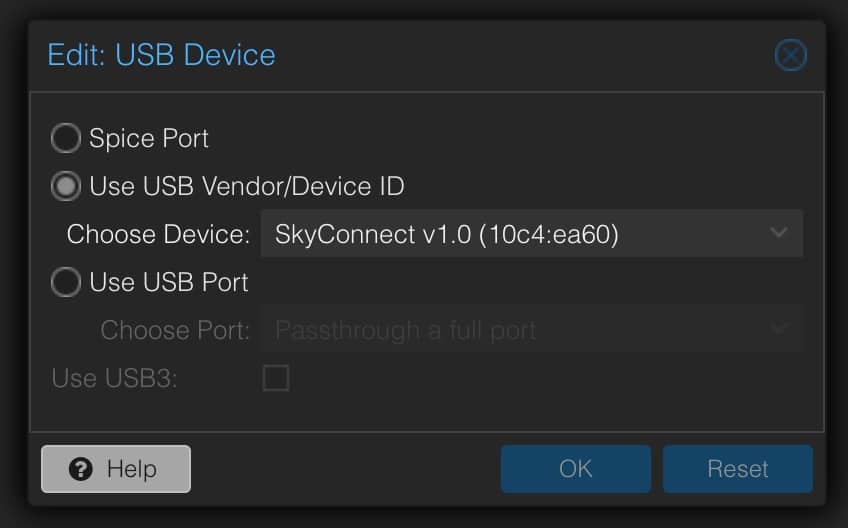
Task: Select the Spice Port radio button
Action: tap(66, 138)
